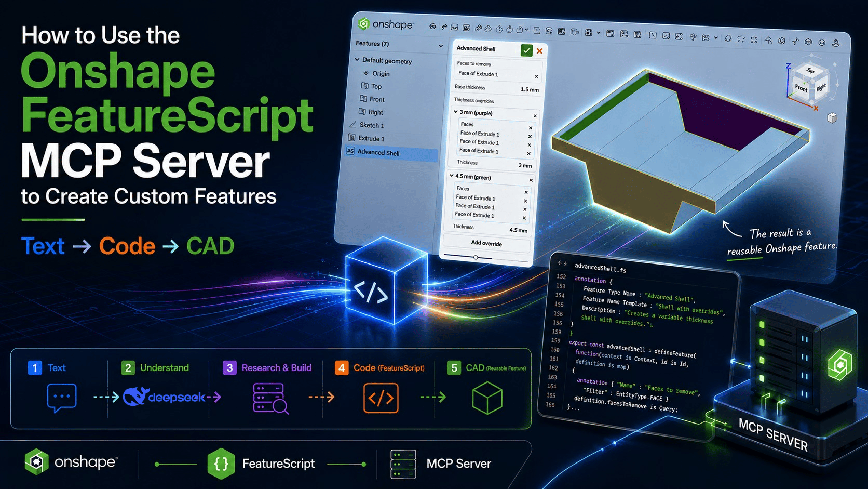Click the deepseek whale logo
The image size is (868, 489).
tap(136, 397)
